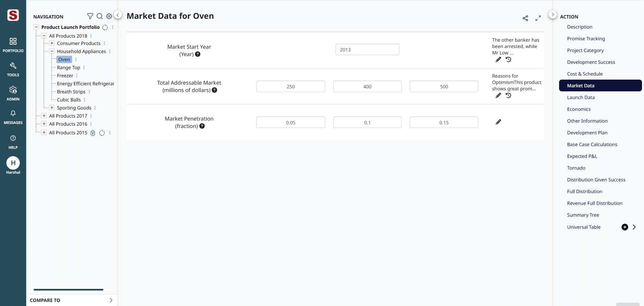
Task: Expand the Compare To section
Action: point(111,300)
